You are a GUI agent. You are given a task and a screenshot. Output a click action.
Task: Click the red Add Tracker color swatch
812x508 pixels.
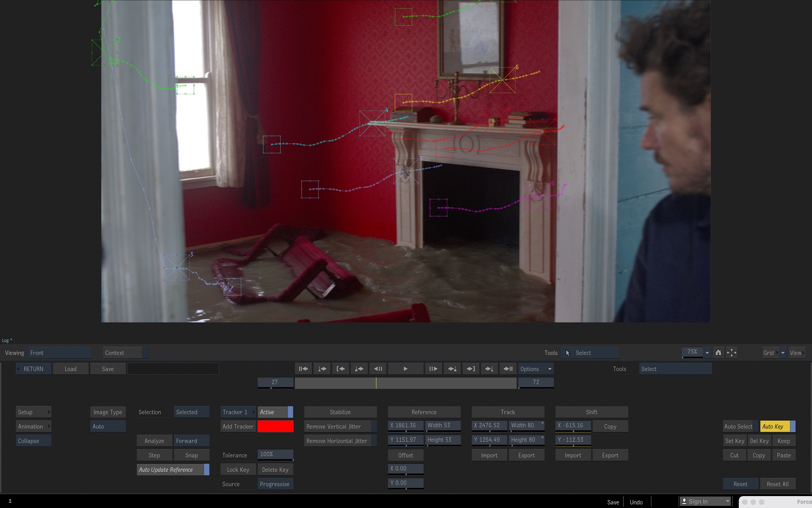point(275,426)
